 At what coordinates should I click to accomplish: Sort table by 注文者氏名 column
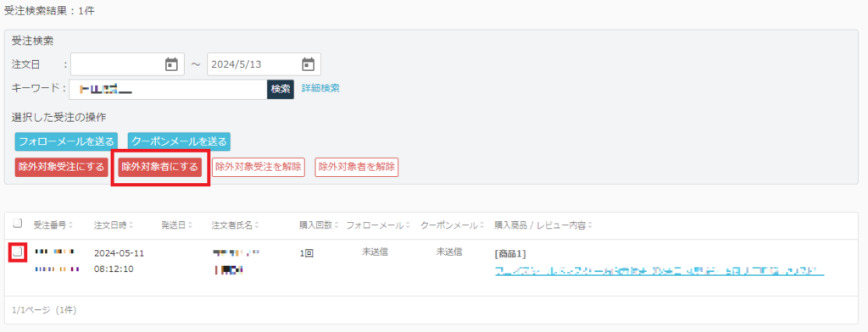pyautogui.click(x=236, y=225)
